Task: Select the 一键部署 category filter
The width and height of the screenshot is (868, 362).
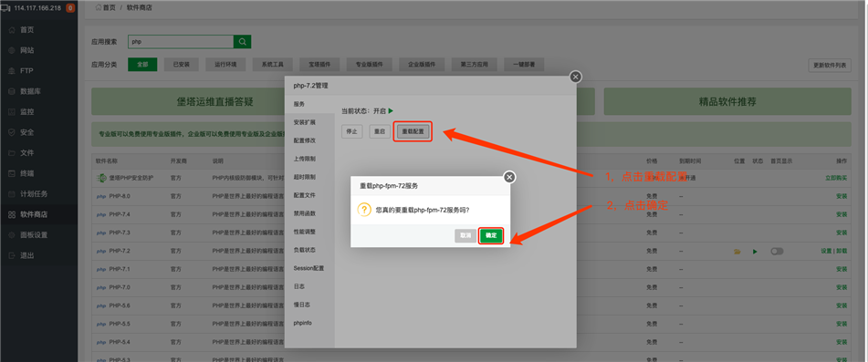Action: (x=524, y=65)
